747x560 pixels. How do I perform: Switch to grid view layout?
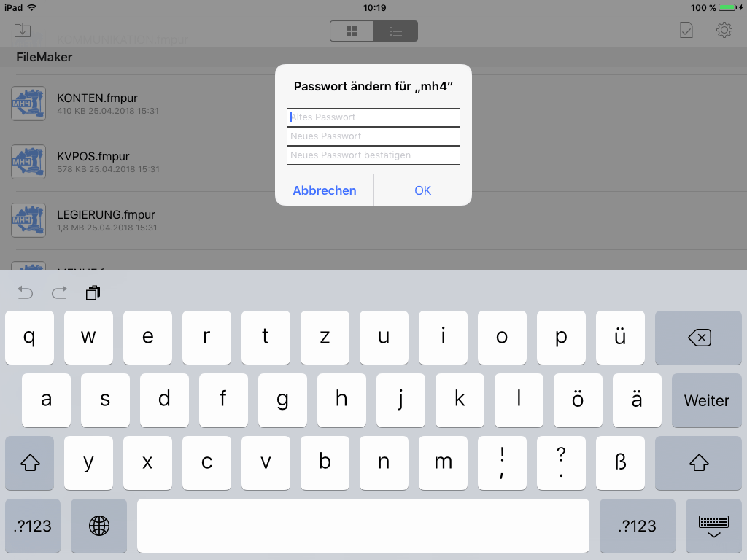[x=352, y=31]
